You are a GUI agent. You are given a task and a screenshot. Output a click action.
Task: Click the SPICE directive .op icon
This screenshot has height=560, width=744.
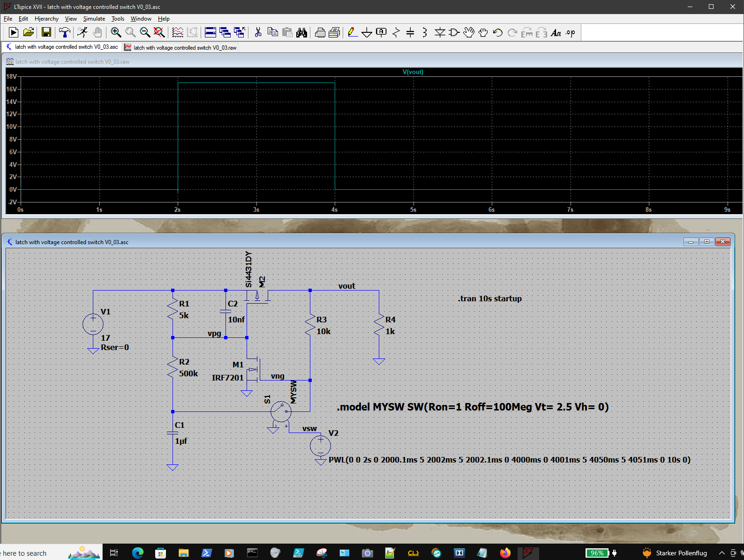pyautogui.click(x=570, y=32)
